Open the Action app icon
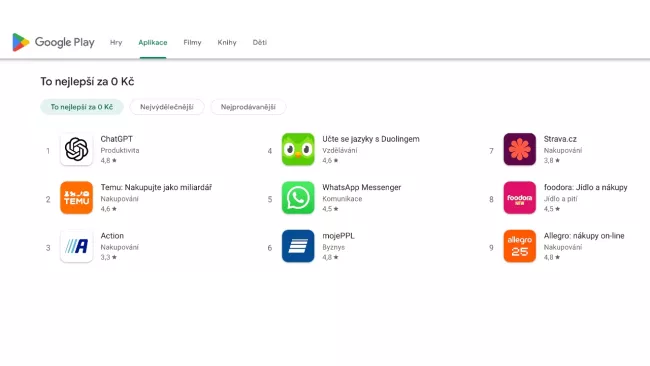 coord(76,246)
